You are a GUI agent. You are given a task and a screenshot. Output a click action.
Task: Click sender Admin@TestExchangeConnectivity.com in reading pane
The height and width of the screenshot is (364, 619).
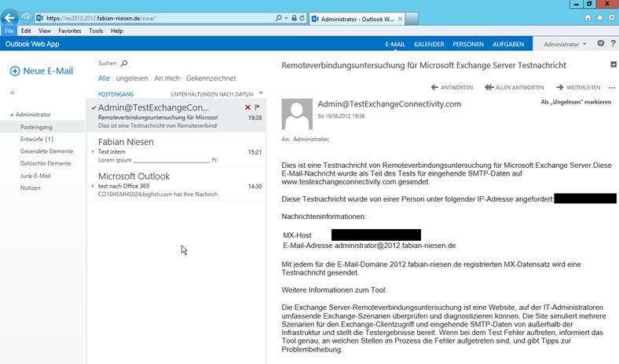tap(390, 104)
